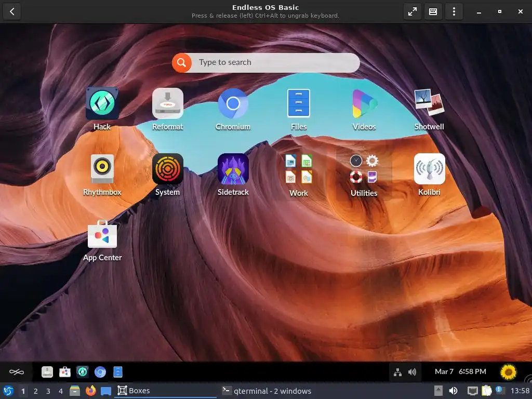
Task: Open Chromium from the Endless taskbar
Action: point(100,372)
